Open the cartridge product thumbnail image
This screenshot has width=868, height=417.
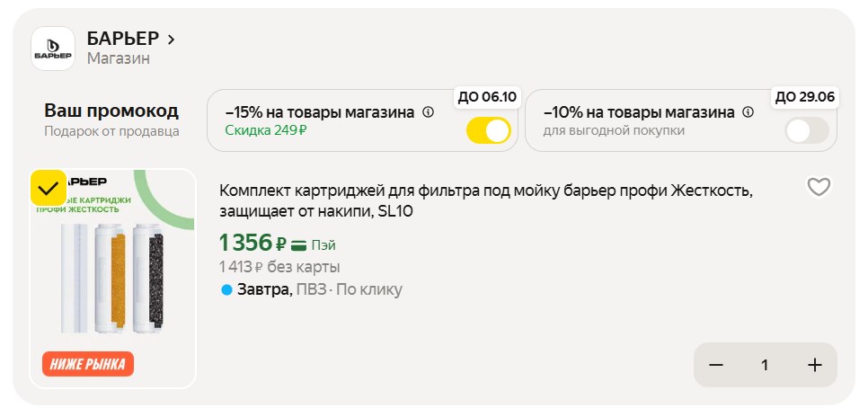112,270
